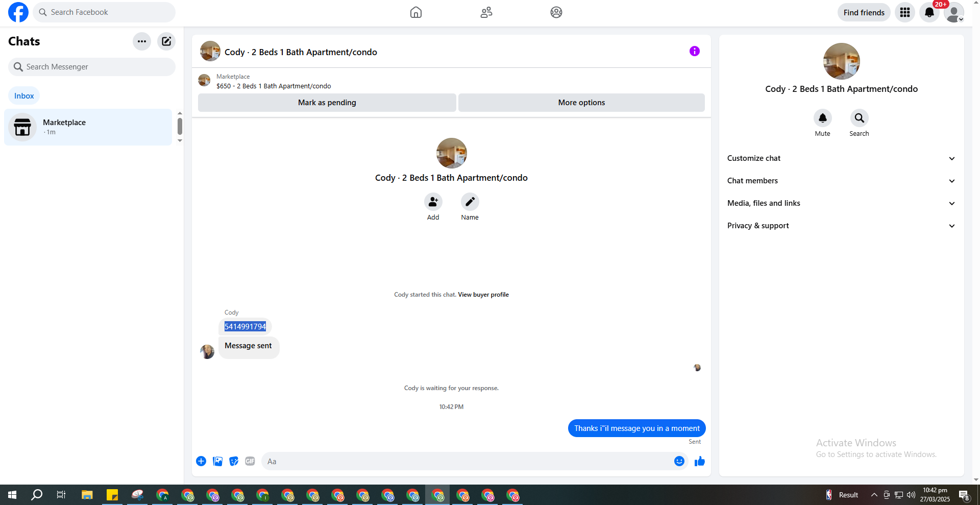The image size is (980, 505).
Task: Search in conversation using magnifier icon
Action: (x=860, y=118)
